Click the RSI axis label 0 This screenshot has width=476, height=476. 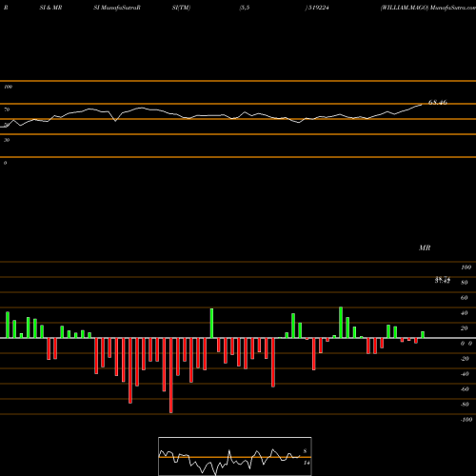tap(5, 163)
